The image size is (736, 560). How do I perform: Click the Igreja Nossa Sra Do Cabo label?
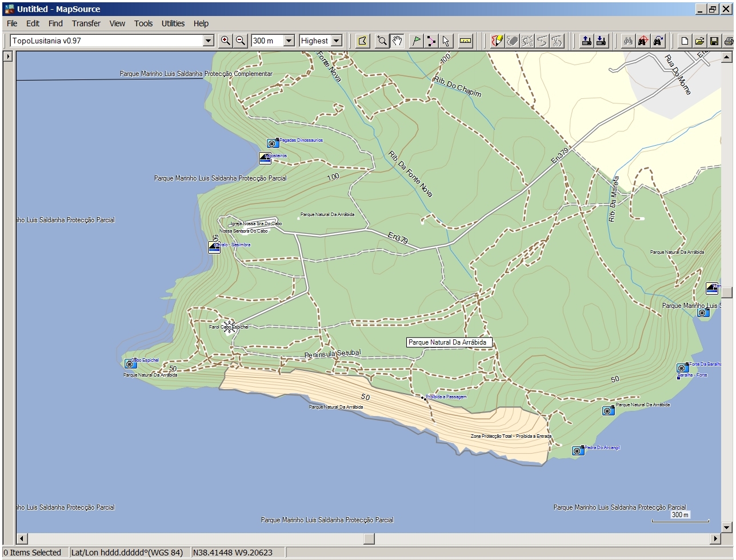point(255,224)
